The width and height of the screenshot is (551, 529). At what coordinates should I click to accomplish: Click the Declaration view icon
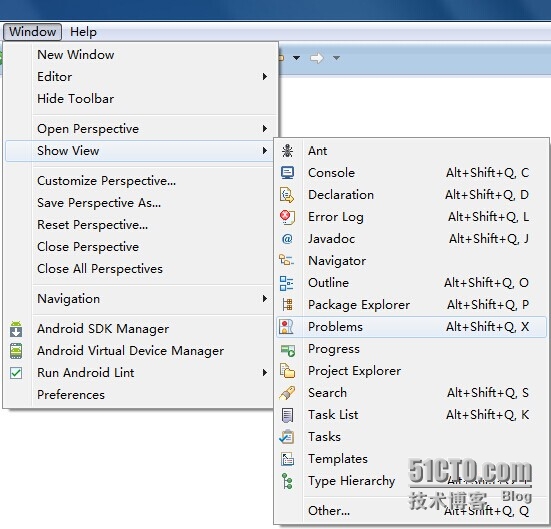point(287,195)
